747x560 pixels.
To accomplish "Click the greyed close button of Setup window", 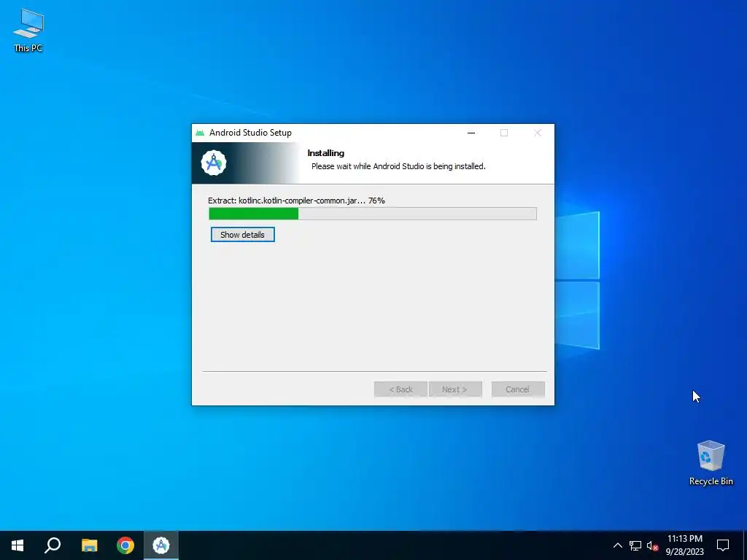I will 538,133.
